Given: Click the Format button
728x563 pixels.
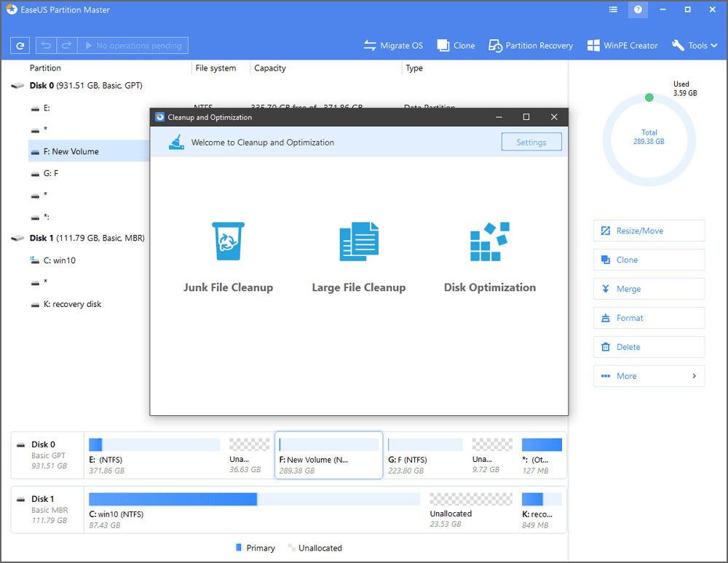Looking at the screenshot, I should click(649, 318).
